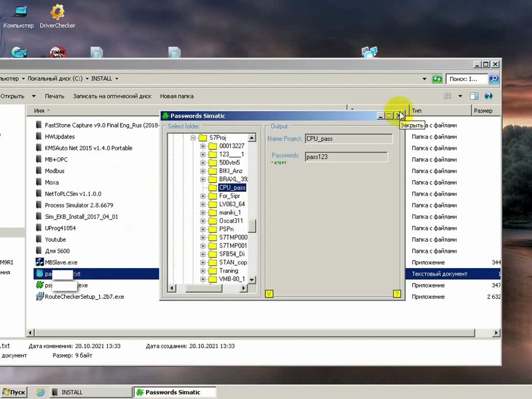Select the NetToPLCSim v1.1.0.0 folder
This screenshot has height=399, width=532.
(x=73, y=194)
